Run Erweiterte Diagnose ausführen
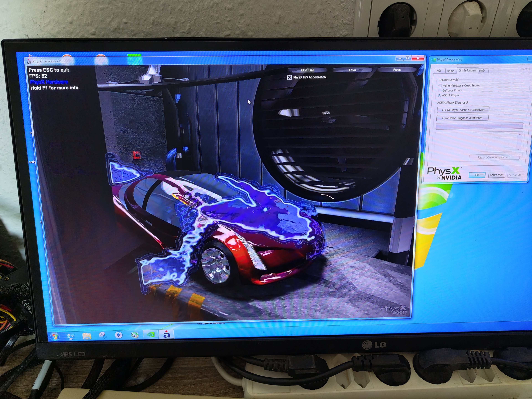This screenshot has width=532, height=399. click(x=462, y=118)
